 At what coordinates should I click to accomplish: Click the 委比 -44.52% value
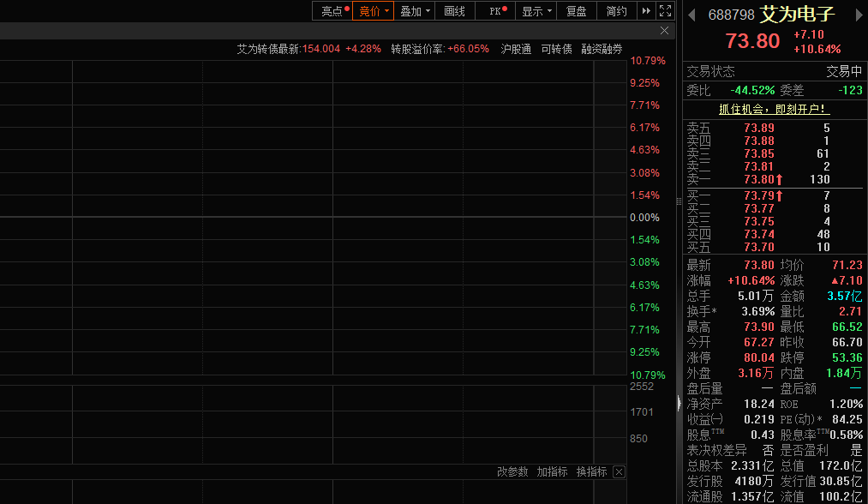coord(751,90)
